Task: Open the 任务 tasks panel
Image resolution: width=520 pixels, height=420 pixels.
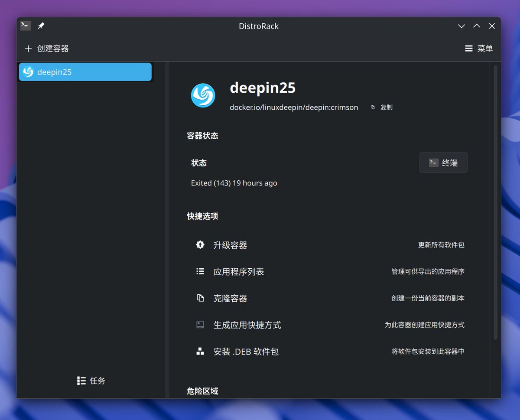Action: (x=91, y=381)
